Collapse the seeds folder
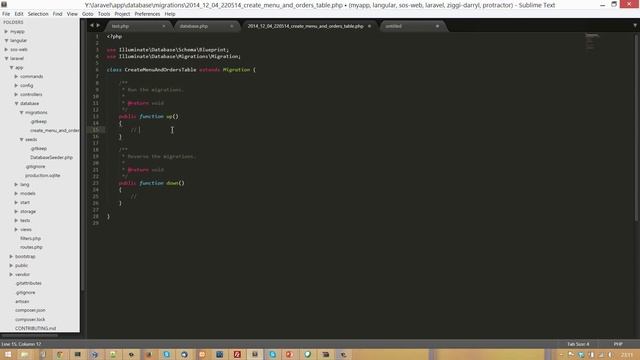Screen dimensions: 640x360 click(x=21, y=139)
